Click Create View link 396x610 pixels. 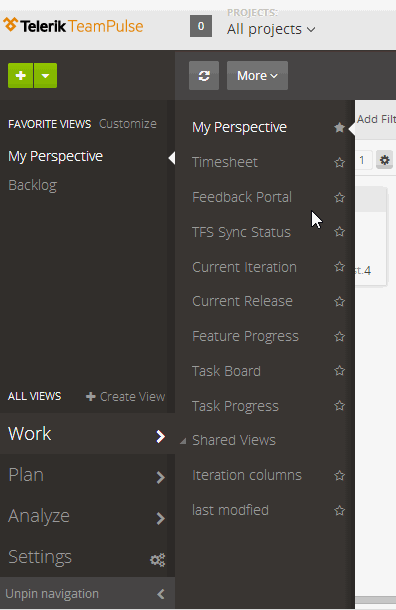125,396
